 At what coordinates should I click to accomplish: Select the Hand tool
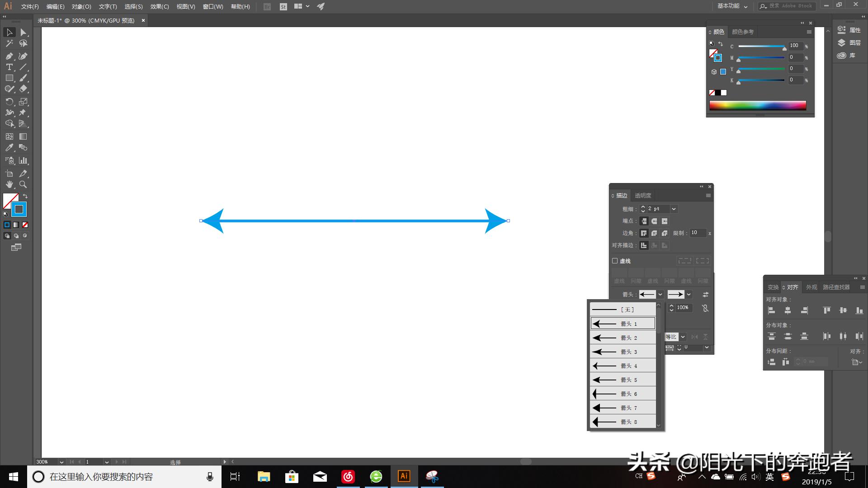pos(9,184)
